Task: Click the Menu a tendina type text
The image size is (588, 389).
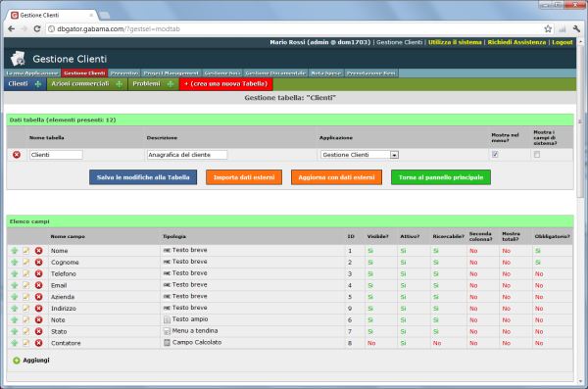Action: pyautogui.click(x=195, y=331)
